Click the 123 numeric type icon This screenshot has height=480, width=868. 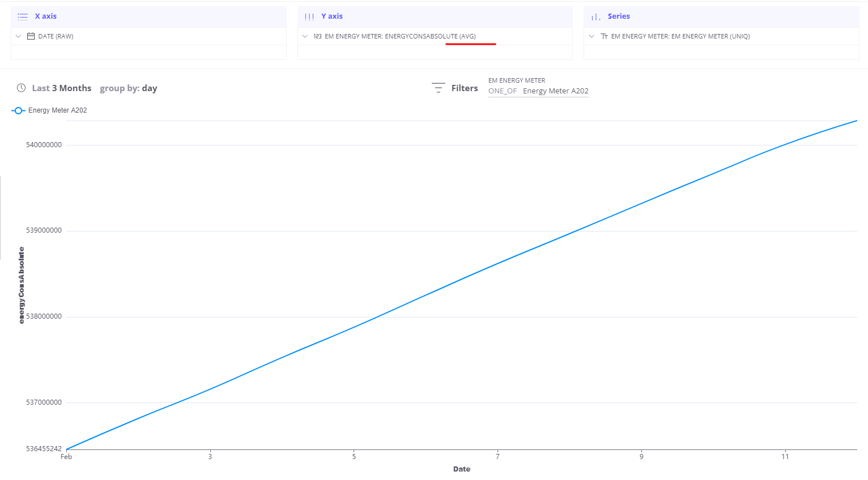317,36
